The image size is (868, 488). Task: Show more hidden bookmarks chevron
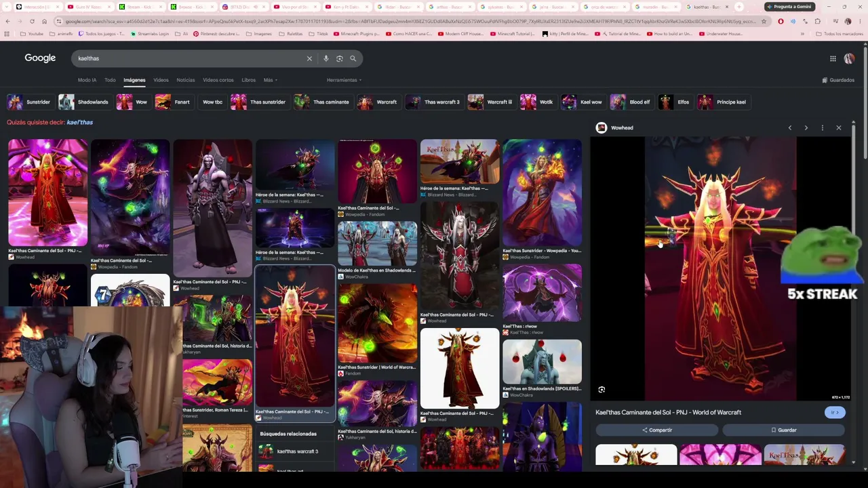coord(802,34)
